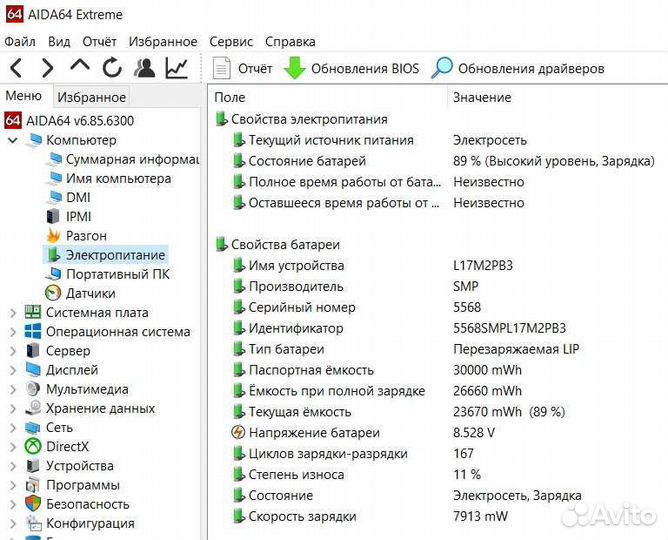
Task: Expand the Сеть tree node
Action: pos(13,428)
